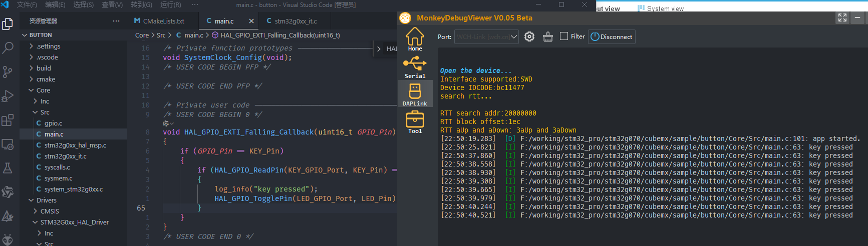Click the function symbol icon in breadcrumb
This screenshot has height=246, width=868.
(215, 35)
